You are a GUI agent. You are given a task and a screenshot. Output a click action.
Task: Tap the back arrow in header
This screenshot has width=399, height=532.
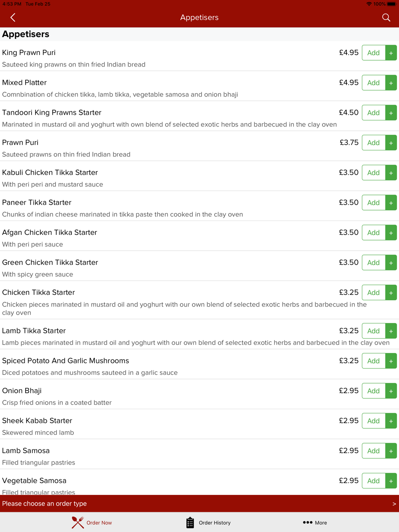click(13, 18)
